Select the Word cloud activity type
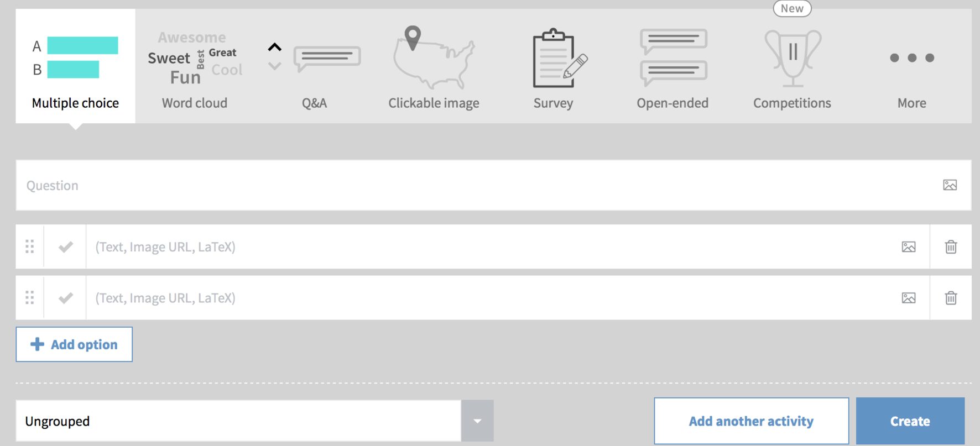This screenshot has height=446, width=980. [195, 66]
